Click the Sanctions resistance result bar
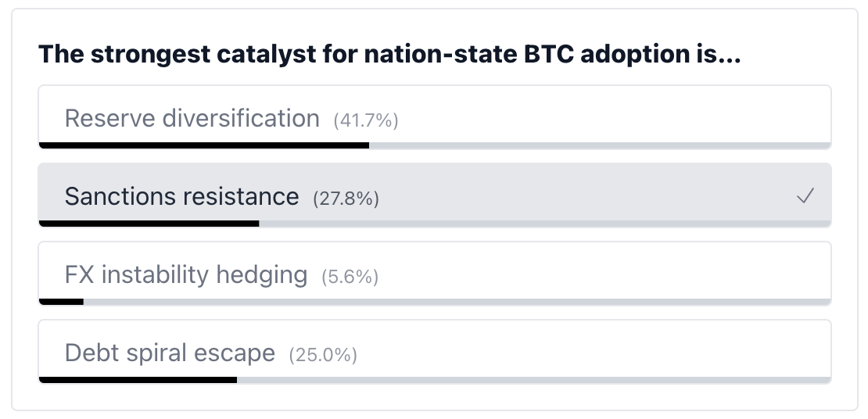868x419 pixels. [149, 224]
